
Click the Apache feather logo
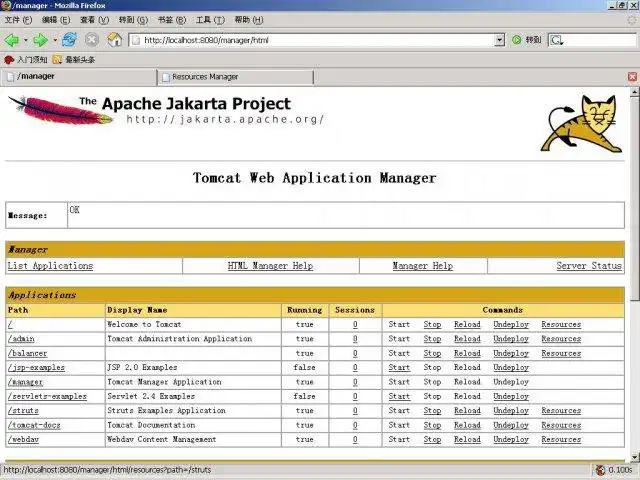[x=60, y=110]
